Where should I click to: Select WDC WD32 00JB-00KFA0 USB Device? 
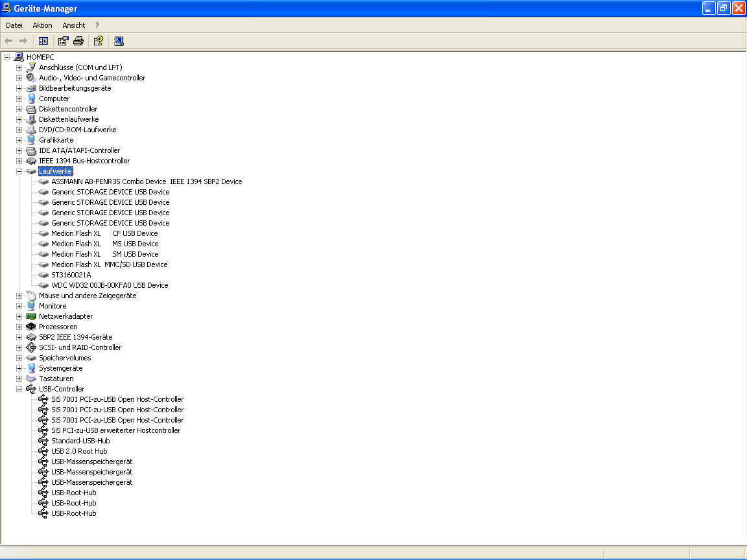[x=110, y=285]
